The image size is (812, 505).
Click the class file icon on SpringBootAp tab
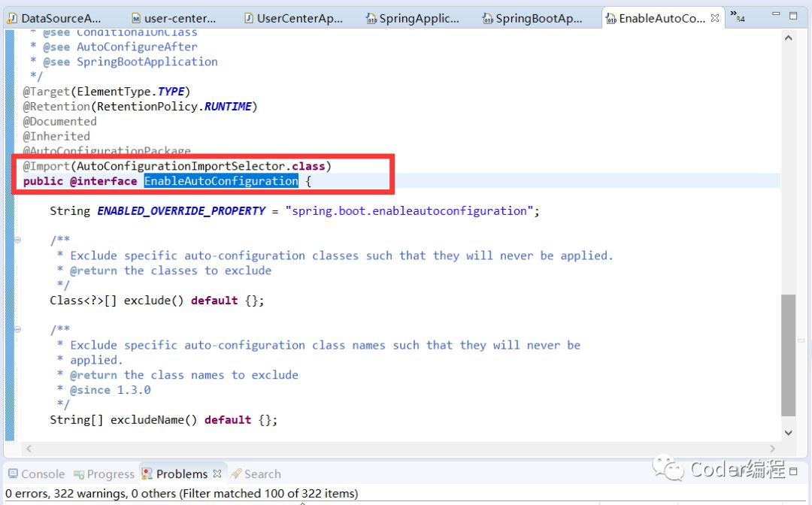pyautogui.click(x=487, y=19)
